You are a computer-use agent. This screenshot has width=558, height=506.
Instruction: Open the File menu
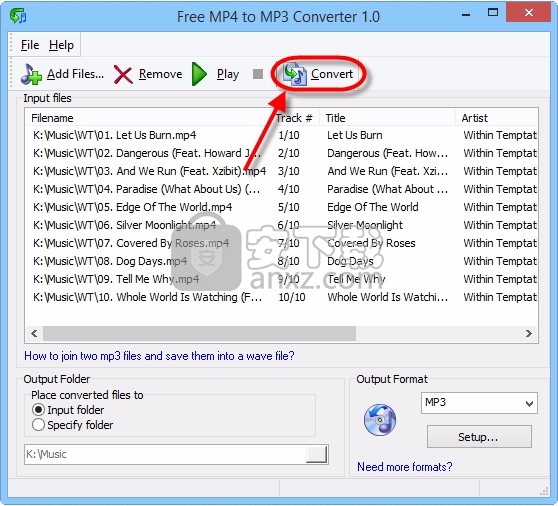point(30,45)
